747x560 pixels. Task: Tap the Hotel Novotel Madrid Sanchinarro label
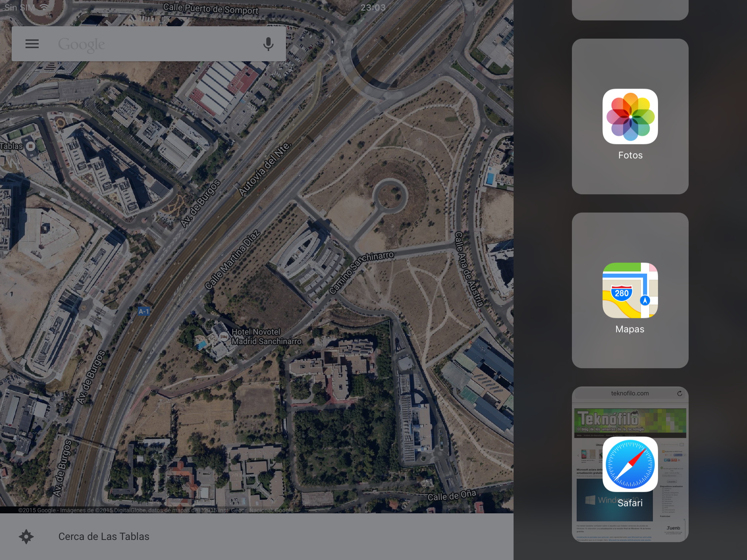[266, 337]
